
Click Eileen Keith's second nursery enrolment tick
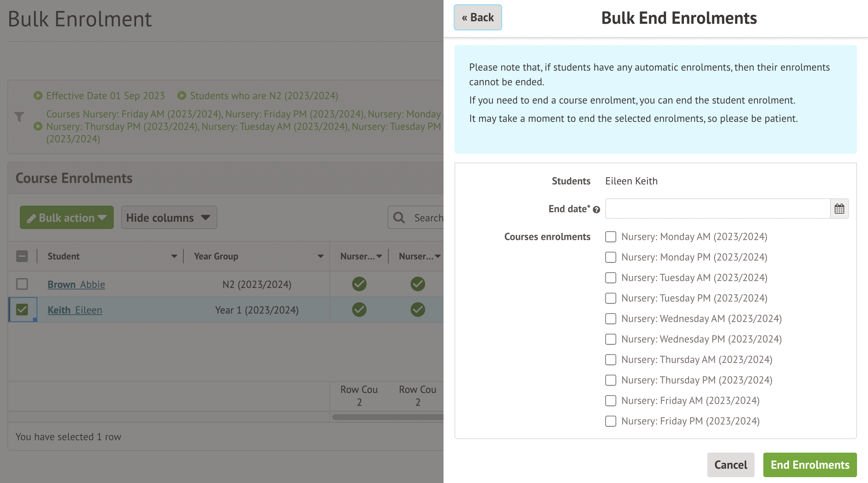click(418, 310)
